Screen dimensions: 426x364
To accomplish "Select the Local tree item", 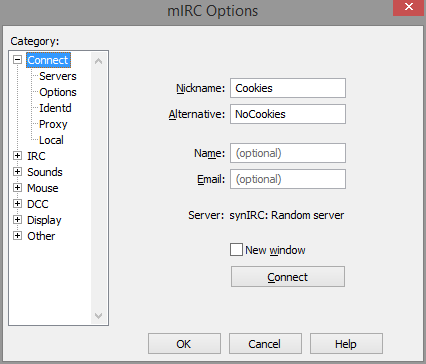I will point(51,140).
